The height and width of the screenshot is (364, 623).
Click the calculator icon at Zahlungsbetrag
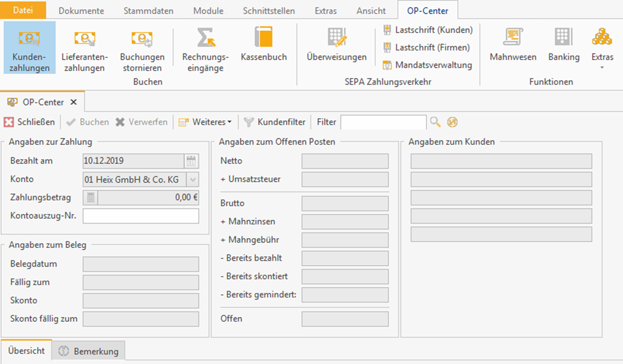(x=90, y=198)
